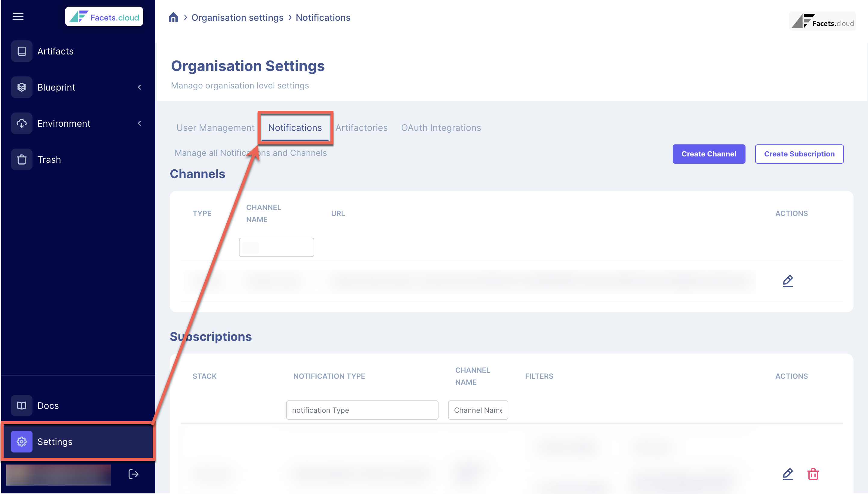868x494 pixels.
Task: Click the Create Subscription button
Action: pyautogui.click(x=799, y=154)
